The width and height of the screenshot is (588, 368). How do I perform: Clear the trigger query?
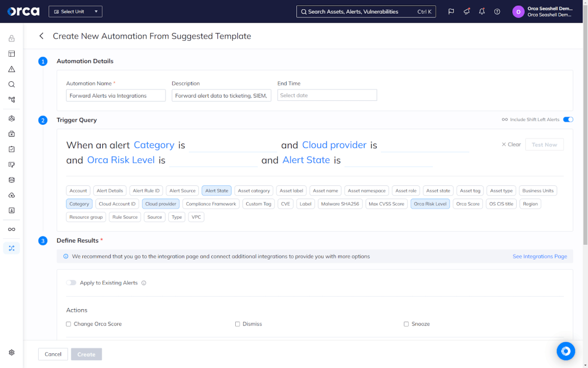coord(511,144)
